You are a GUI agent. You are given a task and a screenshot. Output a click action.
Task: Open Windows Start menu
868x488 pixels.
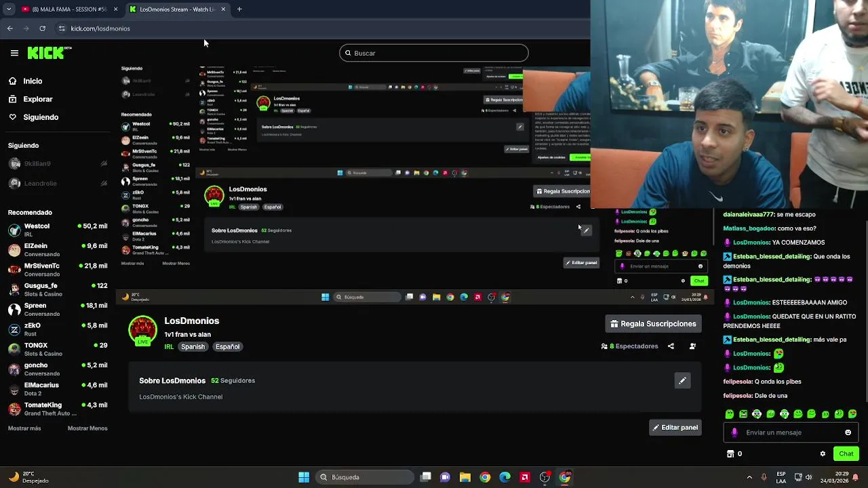304,477
